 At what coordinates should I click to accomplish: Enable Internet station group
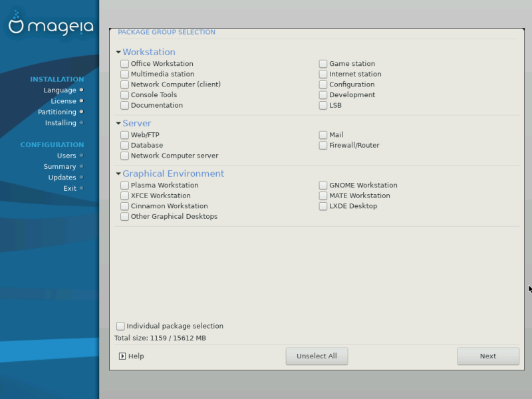click(323, 74)
